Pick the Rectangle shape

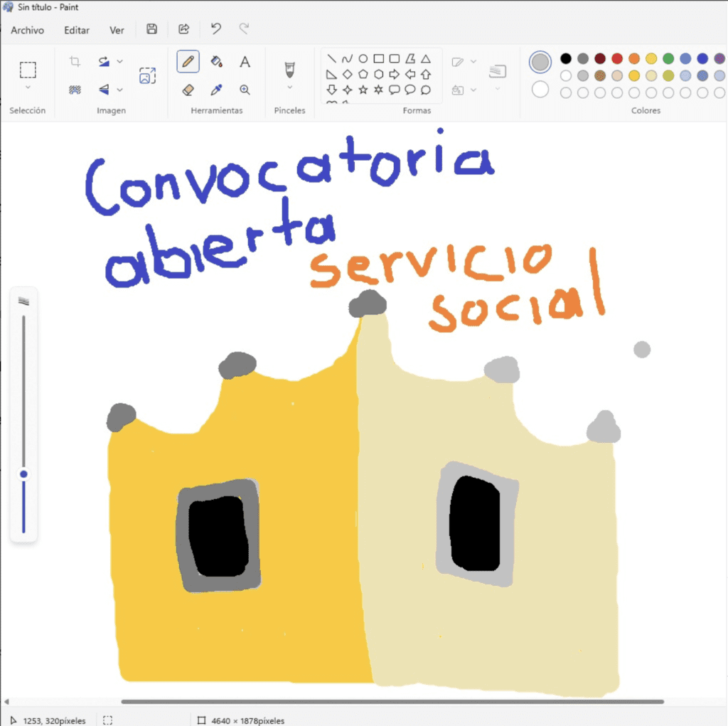coord(379,58)
